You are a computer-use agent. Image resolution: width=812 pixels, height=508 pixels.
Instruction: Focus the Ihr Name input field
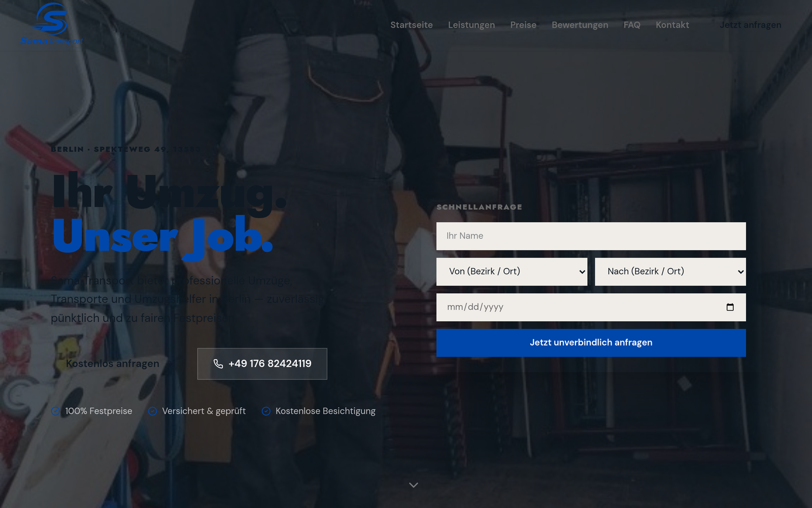click(591, 236)
